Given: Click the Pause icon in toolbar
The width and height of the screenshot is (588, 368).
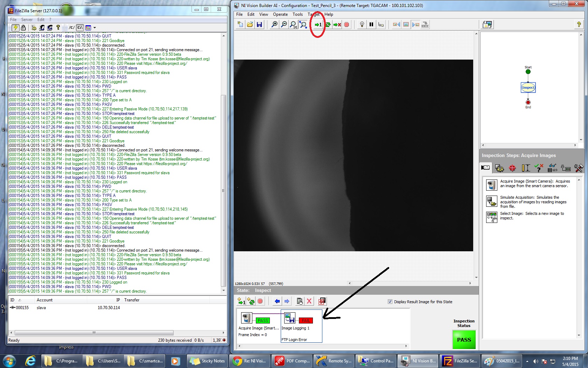Looking at the screenshot, I should [371, 25].
